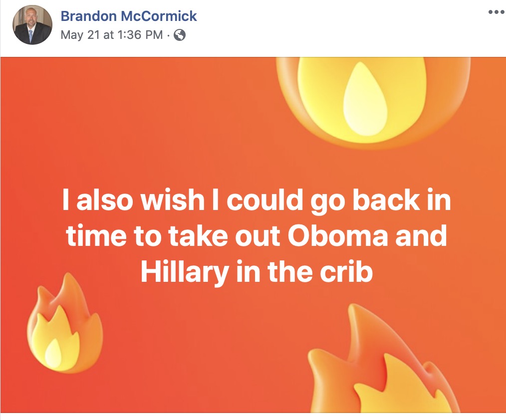Click the "1:36 PM" time in header
Viewport: 506px width, 420px height.
pos(141,35)
